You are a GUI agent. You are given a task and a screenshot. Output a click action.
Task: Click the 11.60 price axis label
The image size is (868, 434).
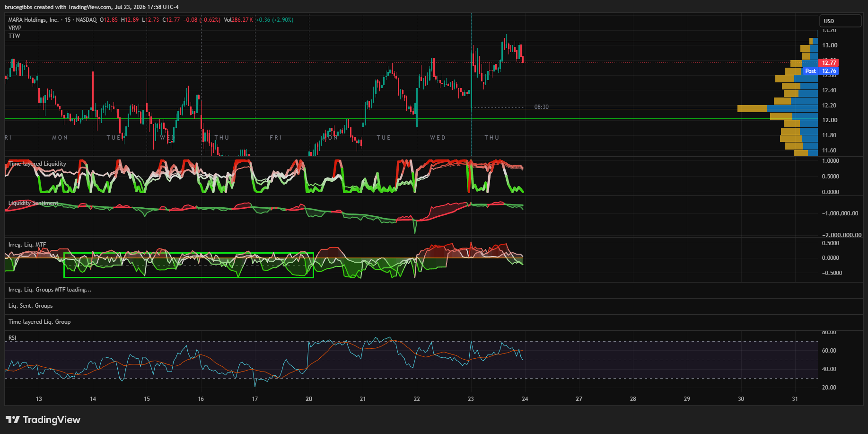[x=830, y=151]
